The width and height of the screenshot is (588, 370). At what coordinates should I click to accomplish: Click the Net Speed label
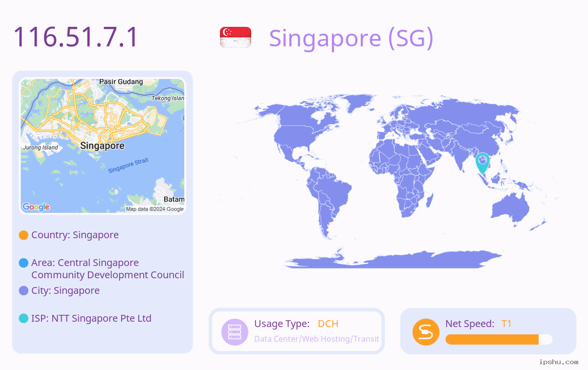click(x=470, y=324)
